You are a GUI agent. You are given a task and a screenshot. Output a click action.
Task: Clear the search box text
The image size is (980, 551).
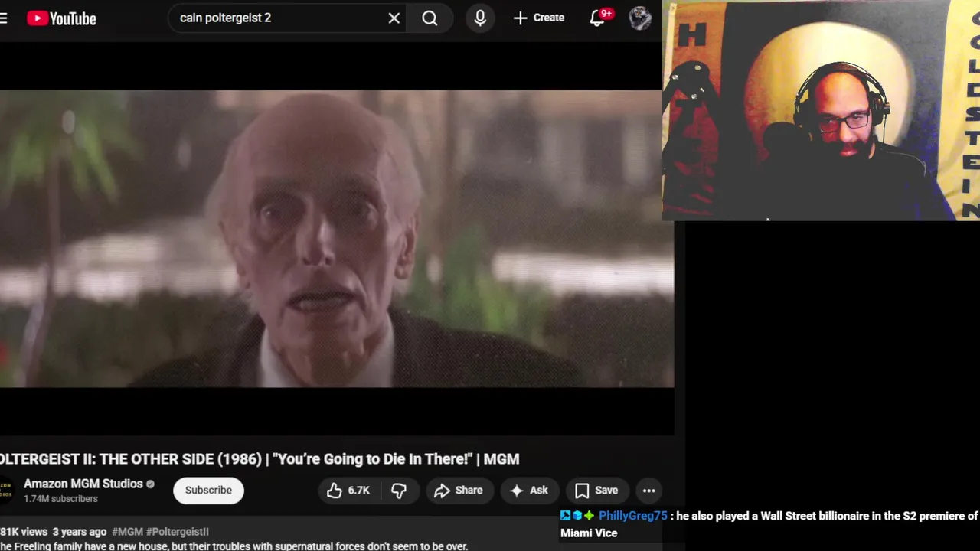(x=394, y=18)
